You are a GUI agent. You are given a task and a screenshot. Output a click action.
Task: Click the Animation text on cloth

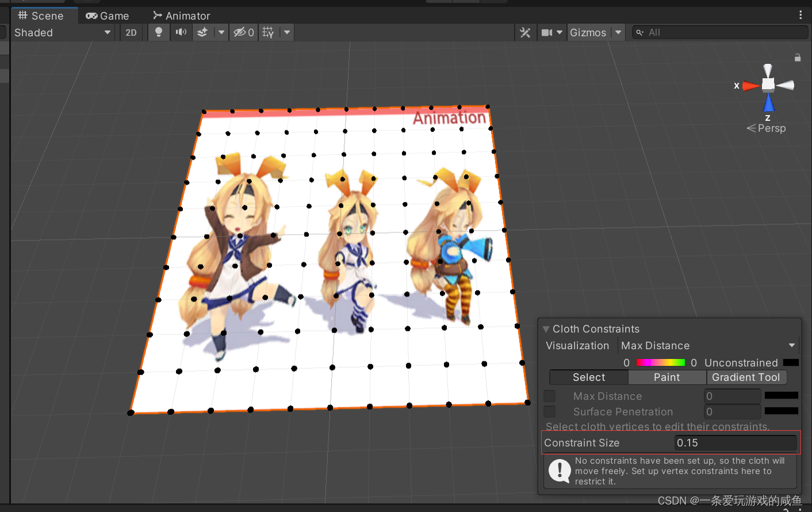(450, 117)
